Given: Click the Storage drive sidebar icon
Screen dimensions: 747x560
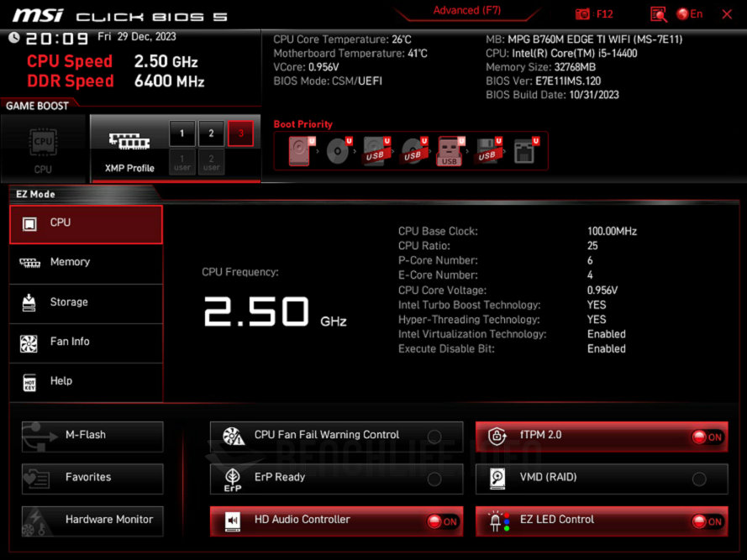Looking at the screenshot, I should [29, 303].
